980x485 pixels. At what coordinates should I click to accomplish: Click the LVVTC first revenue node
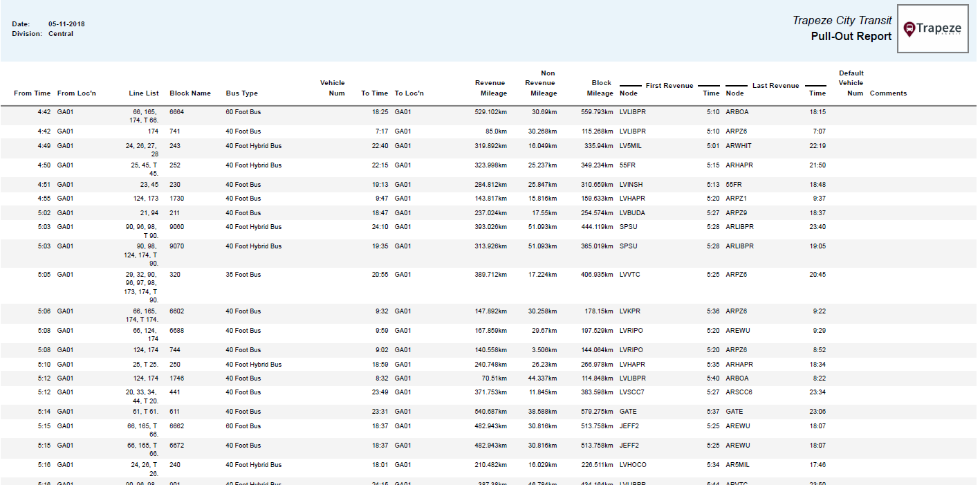(x=630, y=275)
